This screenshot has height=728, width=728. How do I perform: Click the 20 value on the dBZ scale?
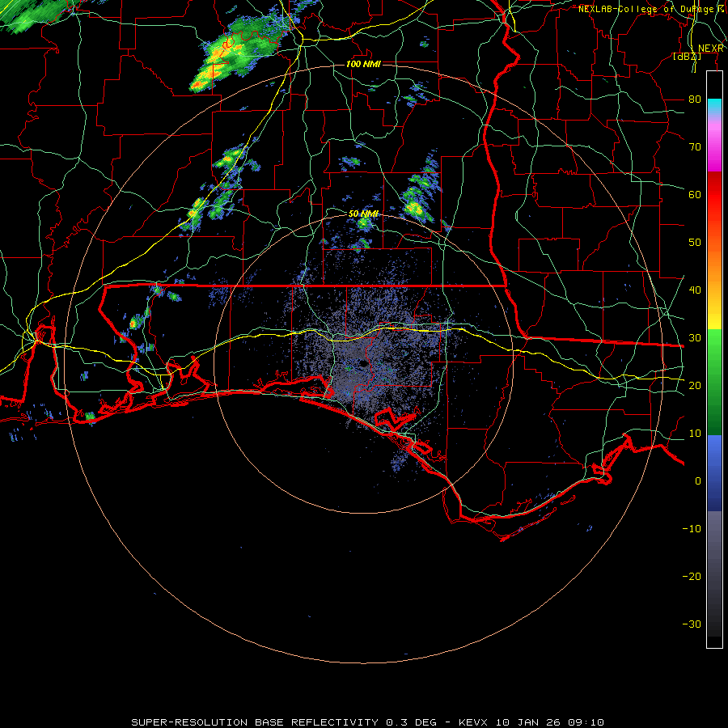695,385
